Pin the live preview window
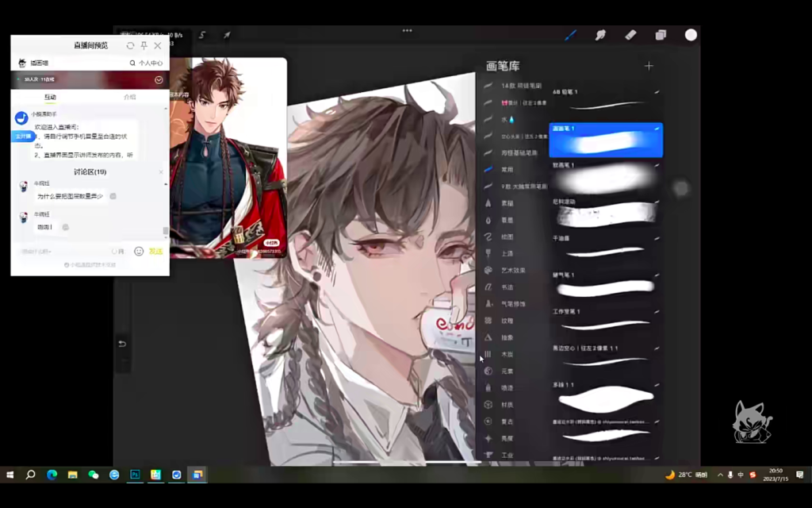This screenshot has width=812, height=508. pos(144,46)
